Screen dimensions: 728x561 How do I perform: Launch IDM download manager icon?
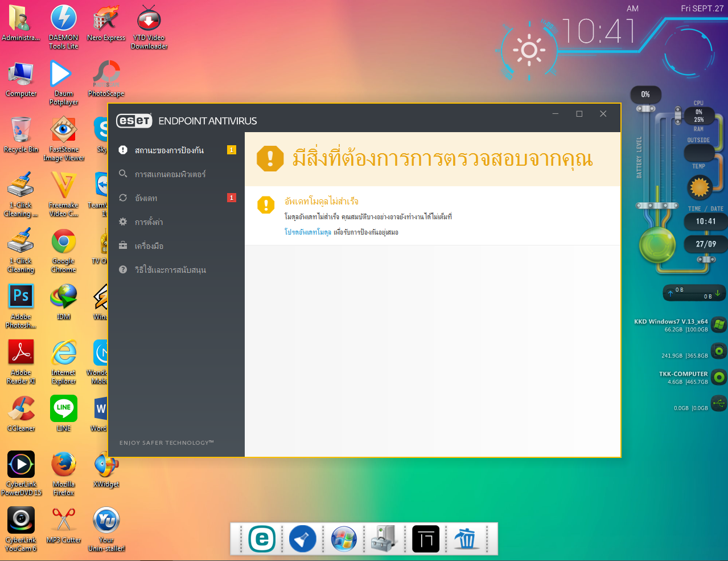[64, 302]
